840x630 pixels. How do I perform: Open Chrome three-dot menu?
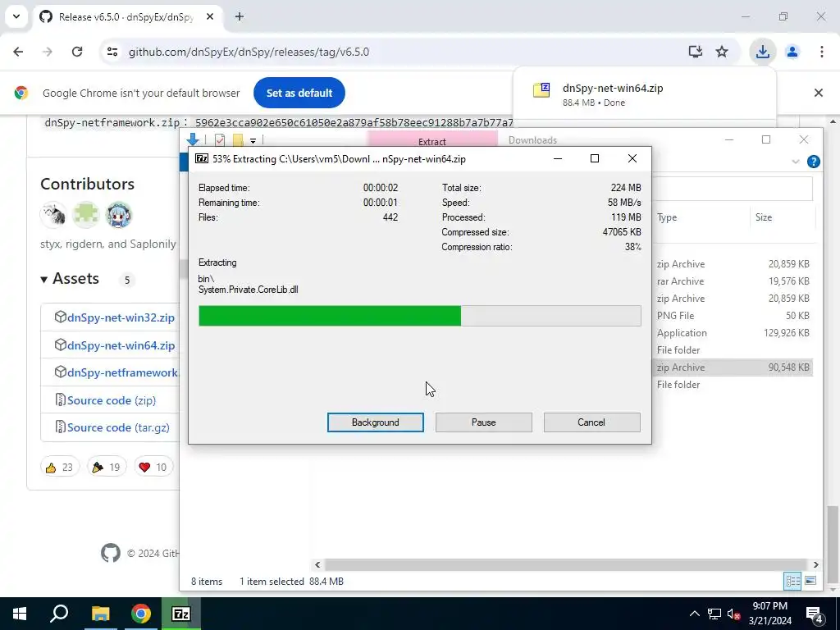[821, 52]
